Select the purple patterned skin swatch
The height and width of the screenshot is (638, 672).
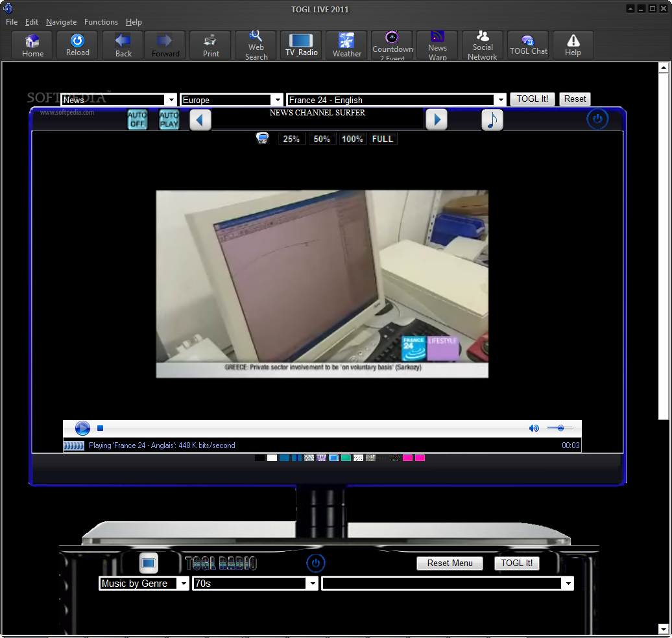[322, 458]
